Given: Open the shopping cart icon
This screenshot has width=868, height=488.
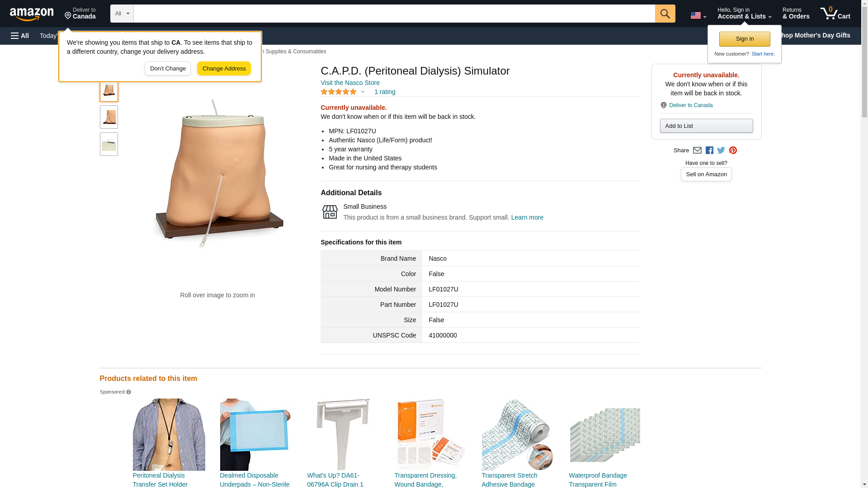Looking at the screenshot, I should pos(835,13).
